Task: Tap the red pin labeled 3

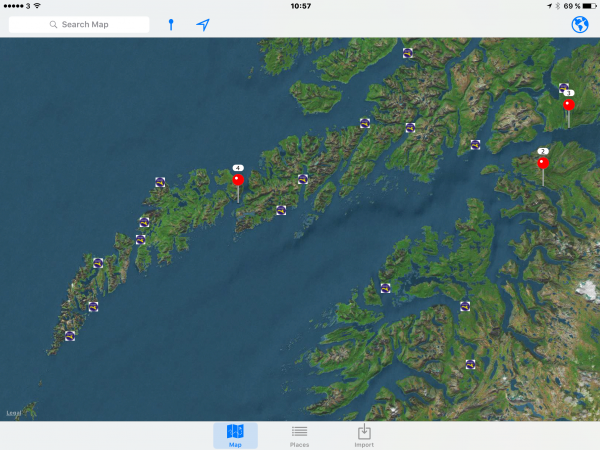Action: pos(568,104)
